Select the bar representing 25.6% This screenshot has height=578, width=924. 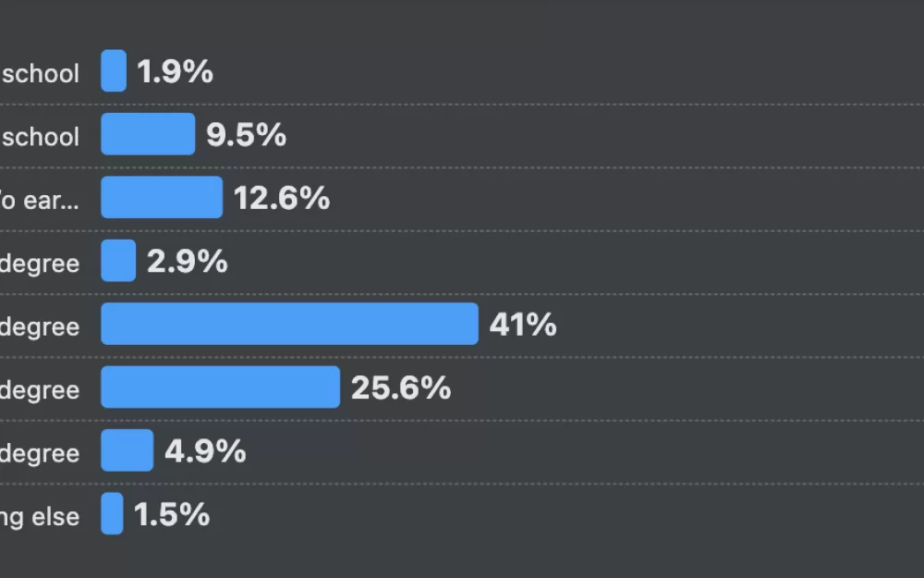pyautogui.click(x=220, y=387)
